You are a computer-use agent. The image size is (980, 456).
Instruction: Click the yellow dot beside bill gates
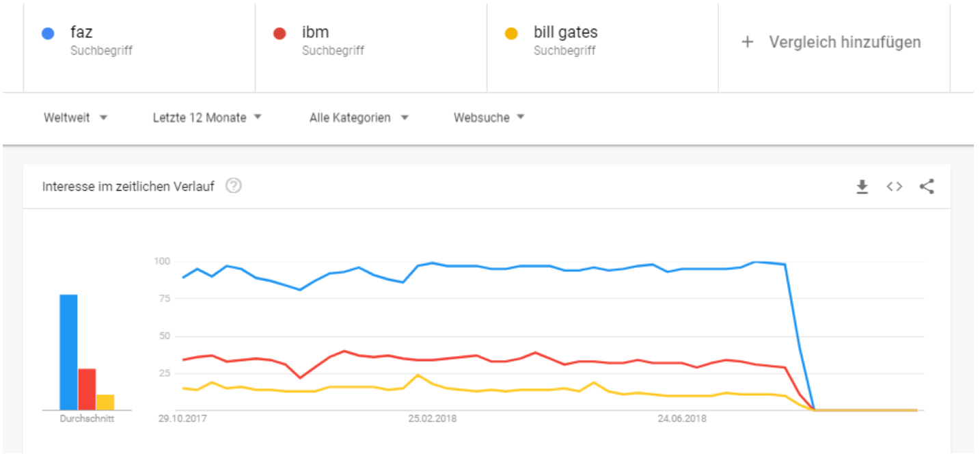511,33
